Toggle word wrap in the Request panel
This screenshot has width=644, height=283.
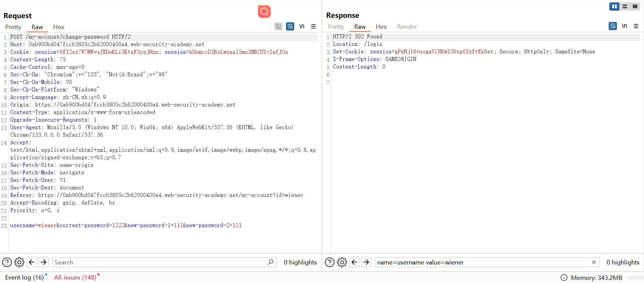click(290, 26)
